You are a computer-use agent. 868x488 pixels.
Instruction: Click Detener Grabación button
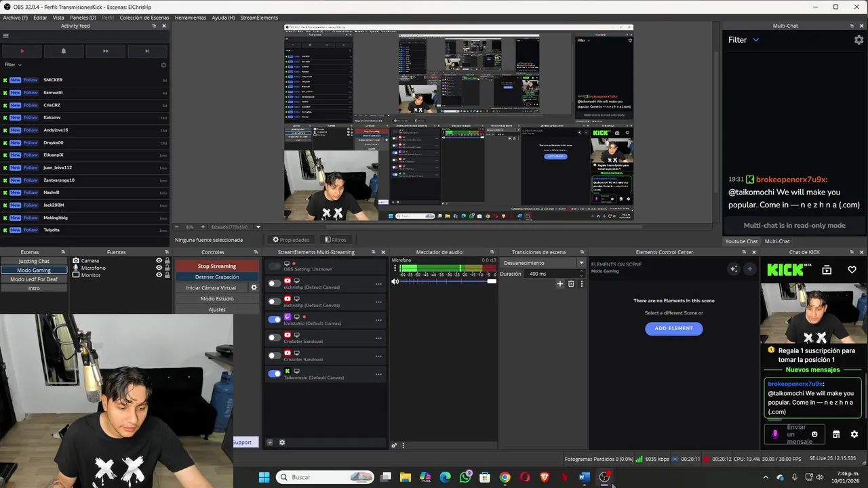coord(217,277)
